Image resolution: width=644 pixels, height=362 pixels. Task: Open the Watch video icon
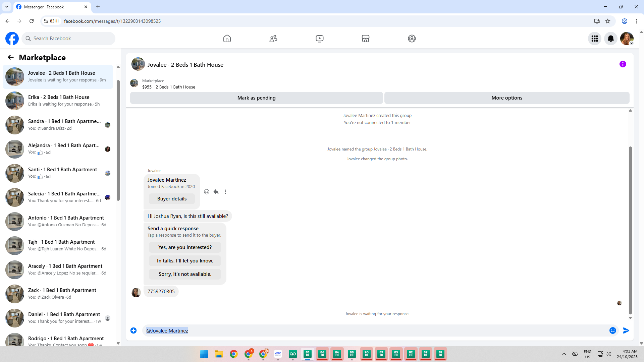(320, 39)
